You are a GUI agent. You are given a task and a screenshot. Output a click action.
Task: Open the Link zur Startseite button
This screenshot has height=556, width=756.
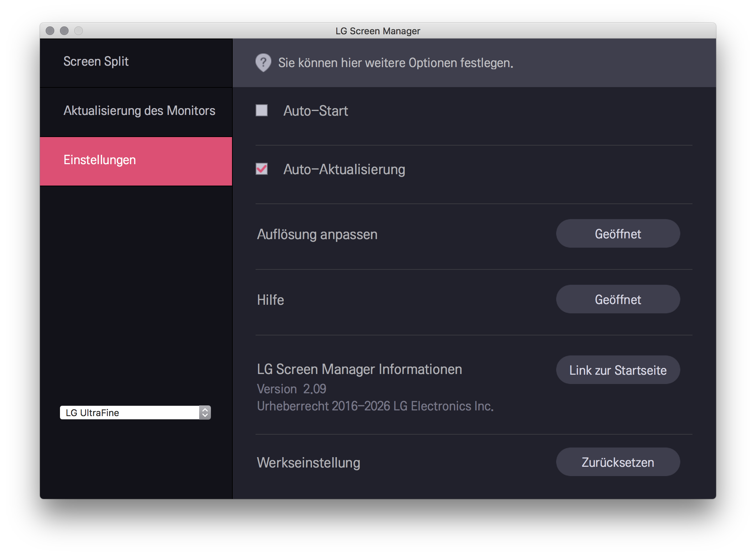618,370
